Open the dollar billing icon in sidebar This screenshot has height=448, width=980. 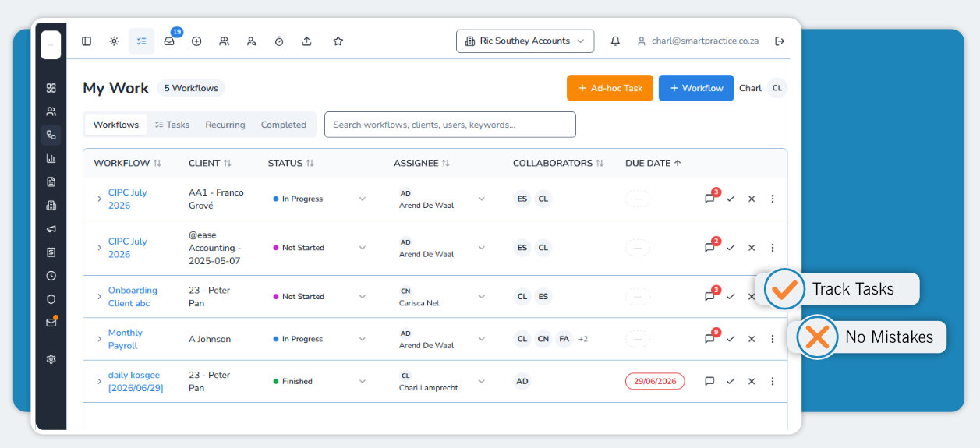[x=51, y=252]
